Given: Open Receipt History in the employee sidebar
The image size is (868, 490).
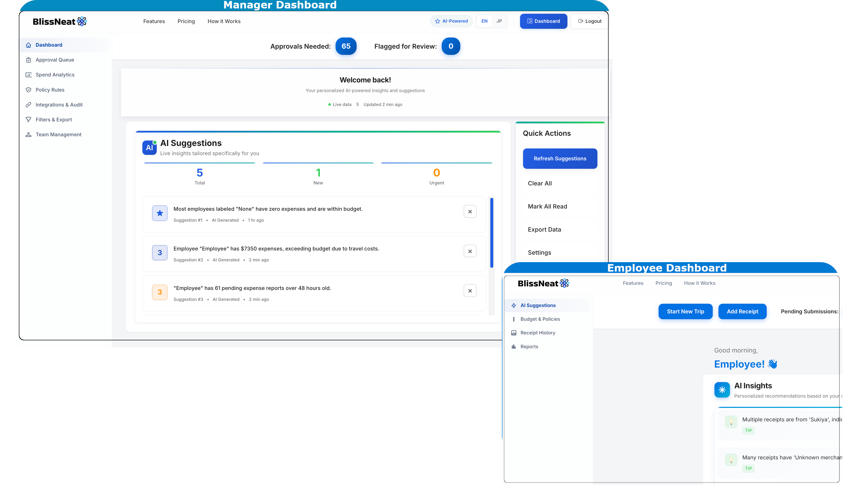Looking at the screenshot, I should (538, 333).
